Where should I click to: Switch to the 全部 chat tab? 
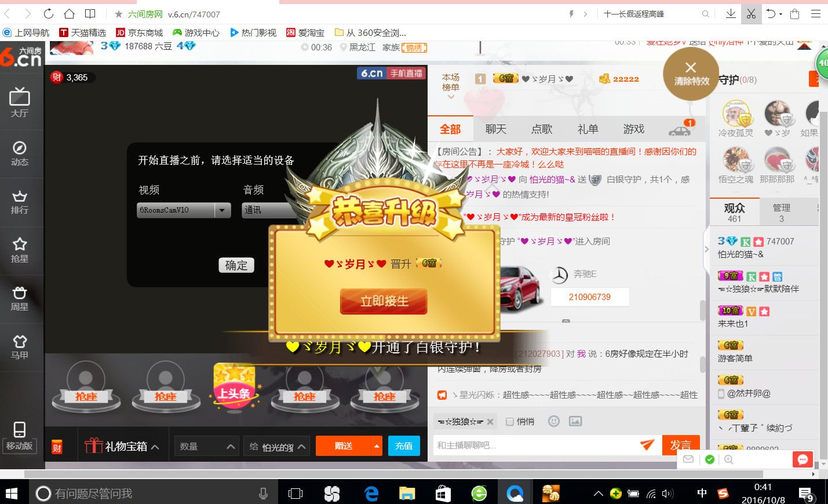pyautogui.click(x=450, y=129)
